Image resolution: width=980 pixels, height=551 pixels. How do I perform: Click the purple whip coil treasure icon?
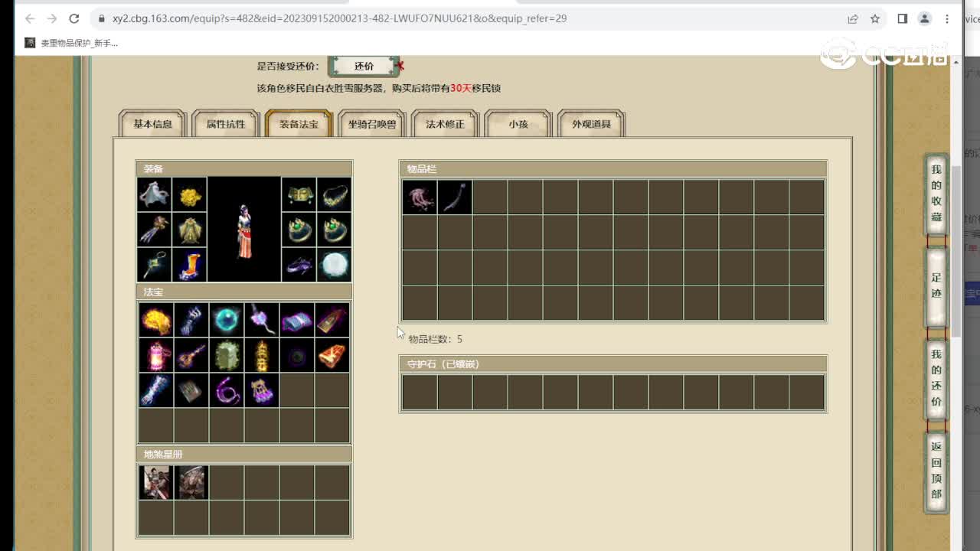coord(227,390)
